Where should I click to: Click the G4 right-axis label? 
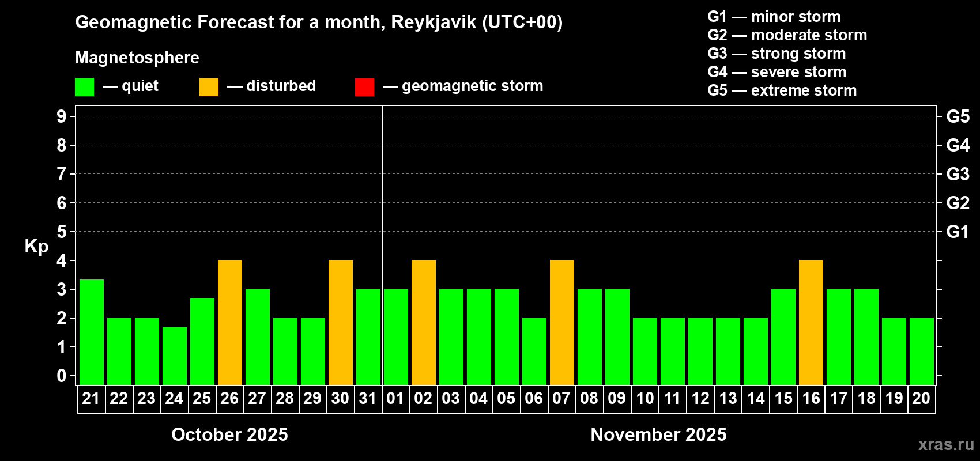point(958,145)
